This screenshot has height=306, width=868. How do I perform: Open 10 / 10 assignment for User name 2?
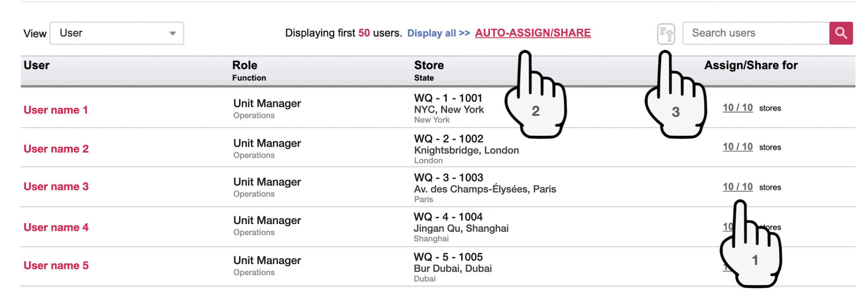737,147
